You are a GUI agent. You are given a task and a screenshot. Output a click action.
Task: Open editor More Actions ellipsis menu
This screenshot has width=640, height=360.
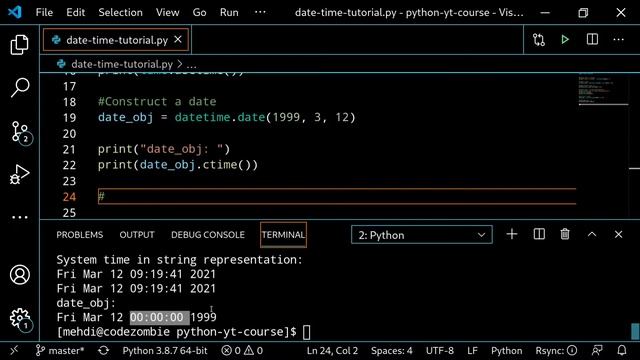618,40
